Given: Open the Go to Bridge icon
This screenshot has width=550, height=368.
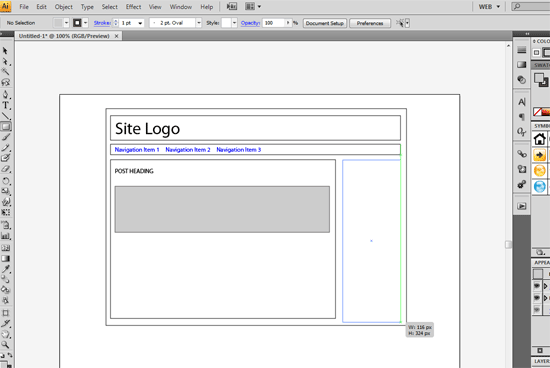Looking at the screenshot, I should tap(232, 6).
